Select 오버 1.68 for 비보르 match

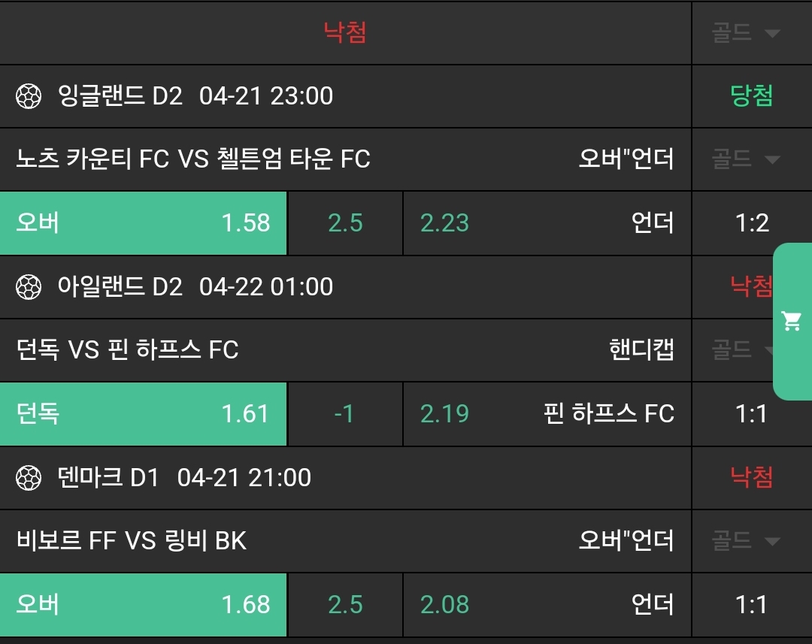[x=143, y=605]
